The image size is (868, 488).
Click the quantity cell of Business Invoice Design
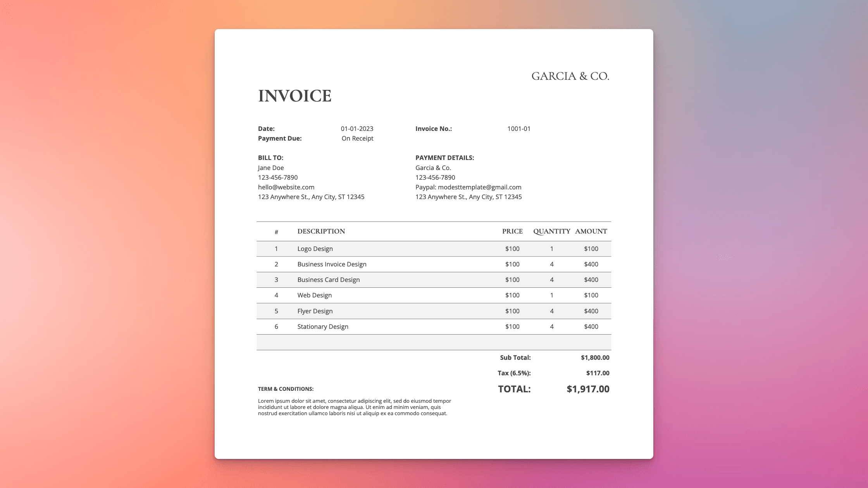tap(552, 264)
